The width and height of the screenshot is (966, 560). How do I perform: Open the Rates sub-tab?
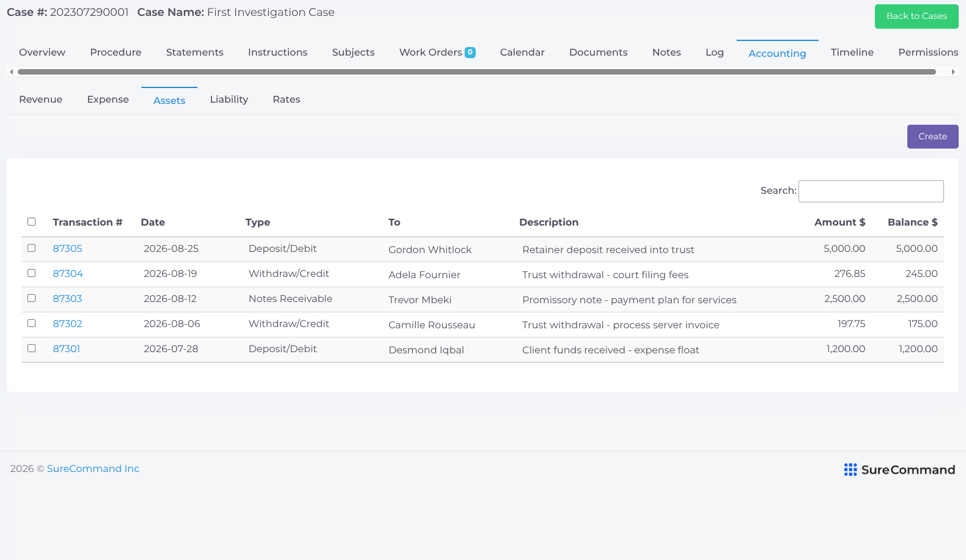[x=286, y=100]
